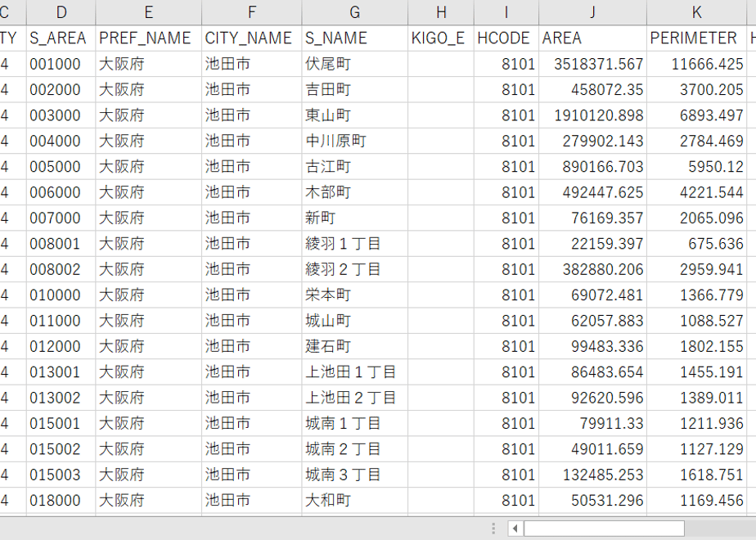Select AREA value 132485.253
756x540 pixels.
[592, 475]
